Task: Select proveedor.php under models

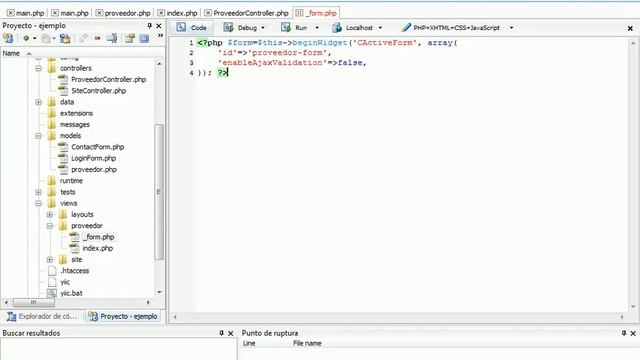Action: 94,169
